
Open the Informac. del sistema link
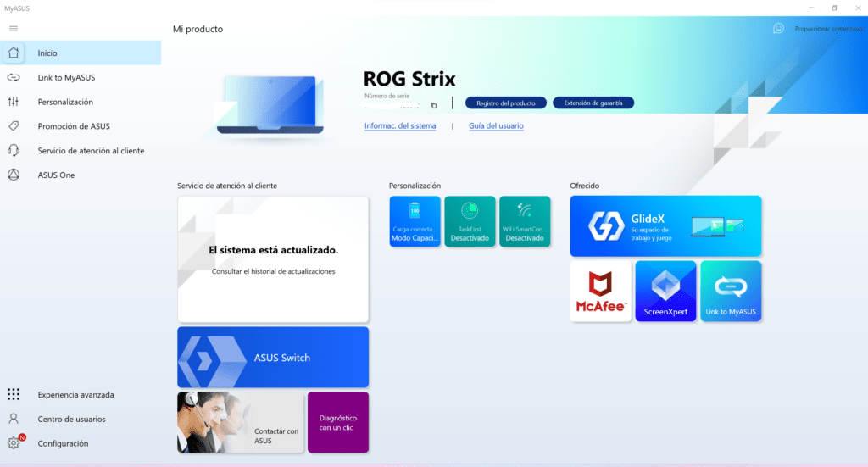point(400,125)
